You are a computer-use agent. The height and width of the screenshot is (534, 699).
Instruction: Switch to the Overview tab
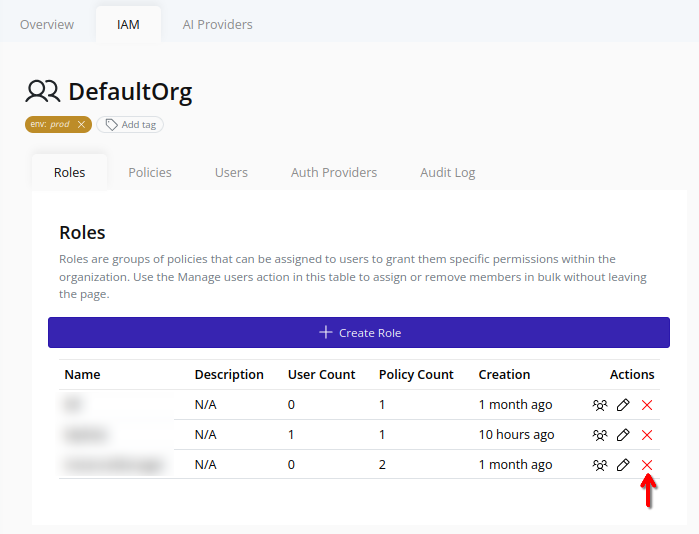point(47,24)
